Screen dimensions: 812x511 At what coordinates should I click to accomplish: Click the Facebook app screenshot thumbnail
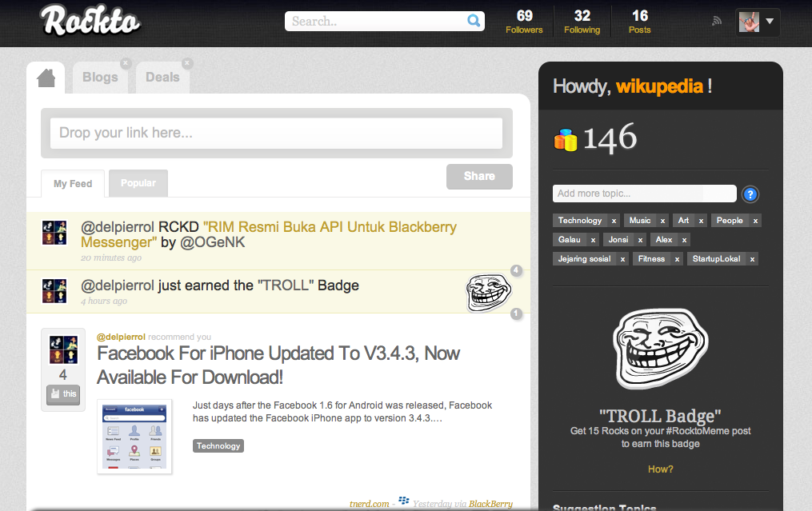tap(134, 437)
